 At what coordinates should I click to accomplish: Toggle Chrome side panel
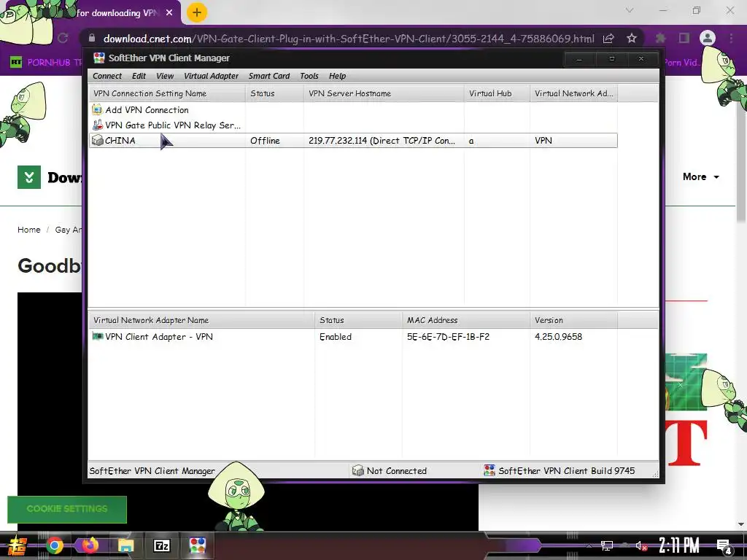coord(684,38)
